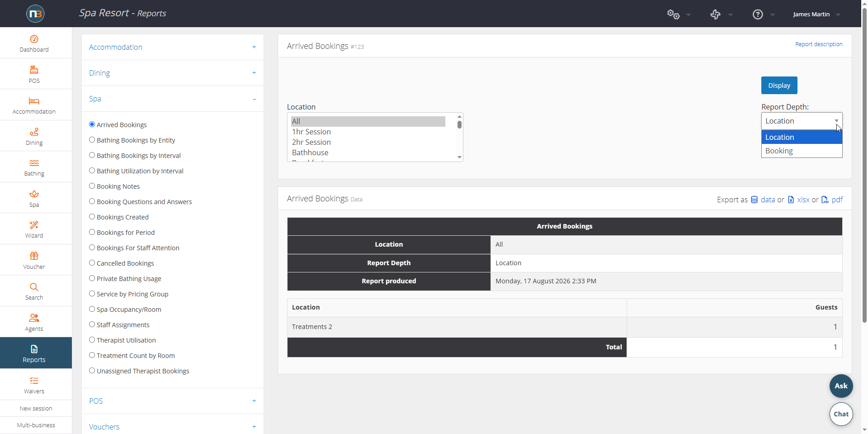The height and width of the screenshot is (434, 868).
Task: Select the Booking Notes report
Action: 92,186
